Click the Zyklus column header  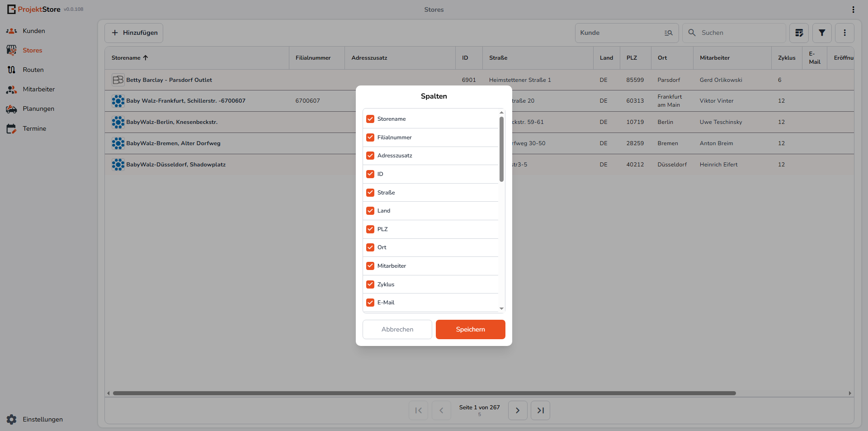[x=787, y=58]
